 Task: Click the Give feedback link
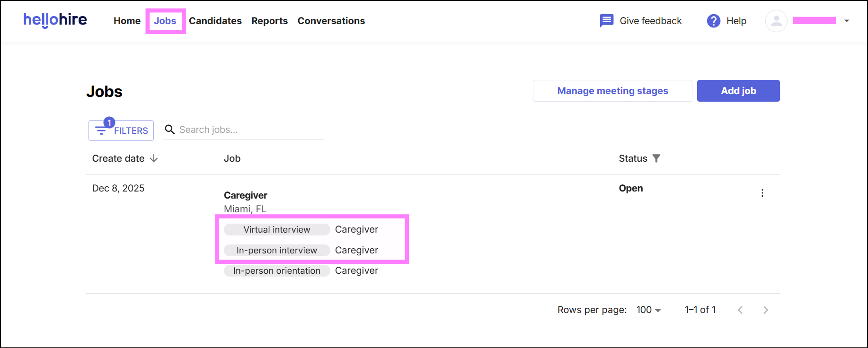[651, 21]
